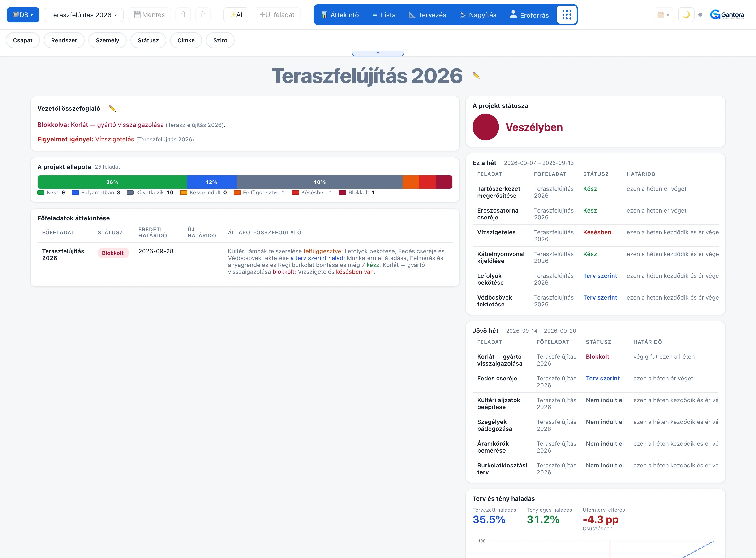Click green Kész segment of progress bar
Image resolution: width=756 pixels, height=558 pixels.
point(112,182)
